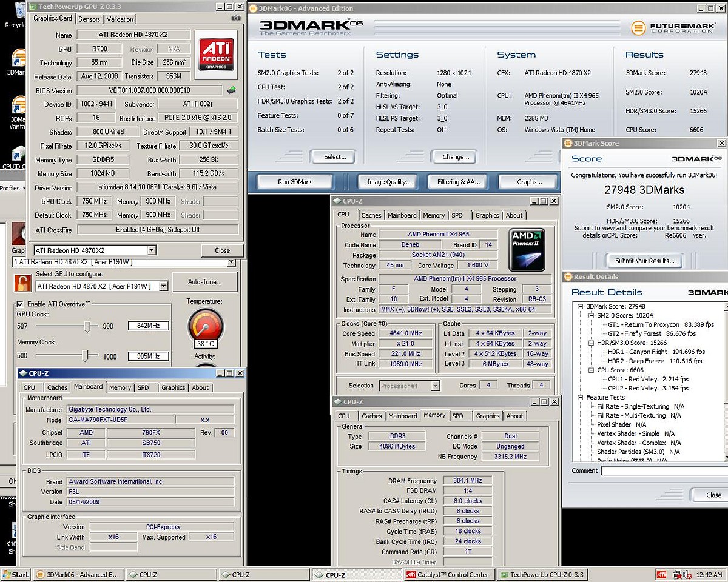728x582 pixels.
Task: Switch to the Validation tab in GPU-Z
Action: coord(120,19)
